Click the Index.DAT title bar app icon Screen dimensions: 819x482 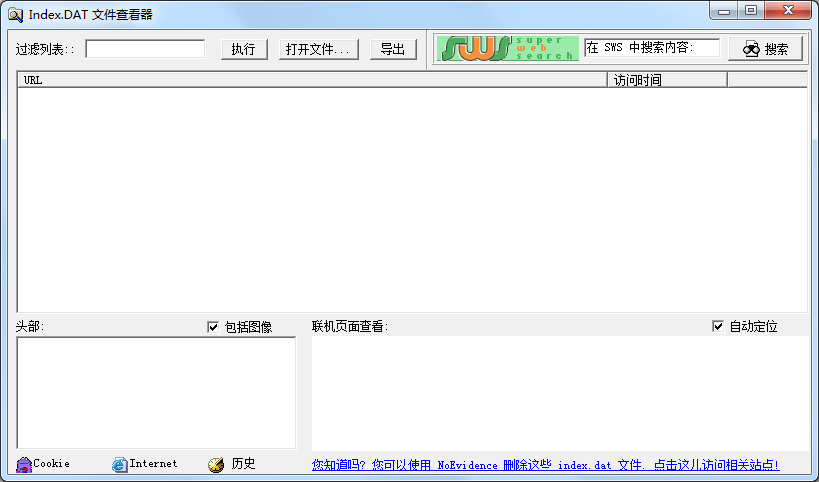[x=16, y=15]
